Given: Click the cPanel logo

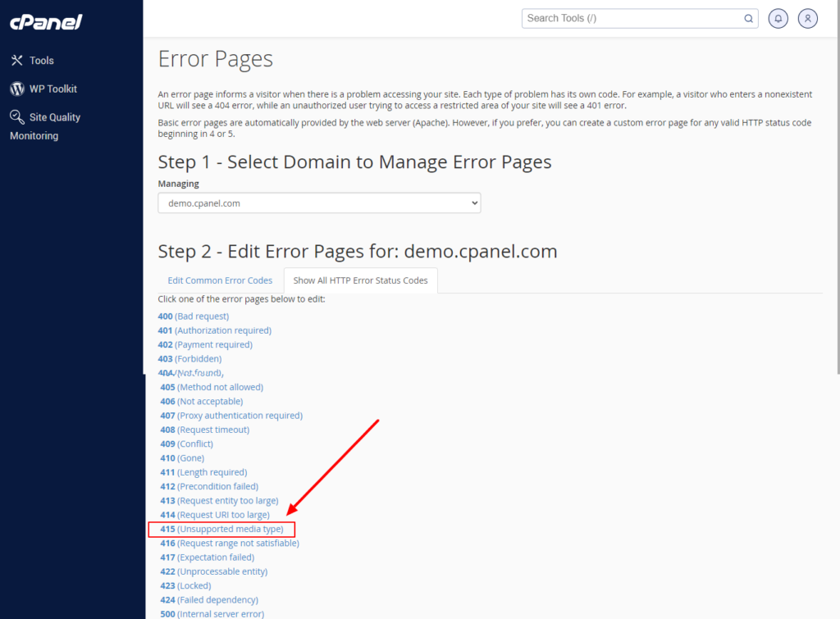Looking at the screenshot, I should [x=46, y=22].
